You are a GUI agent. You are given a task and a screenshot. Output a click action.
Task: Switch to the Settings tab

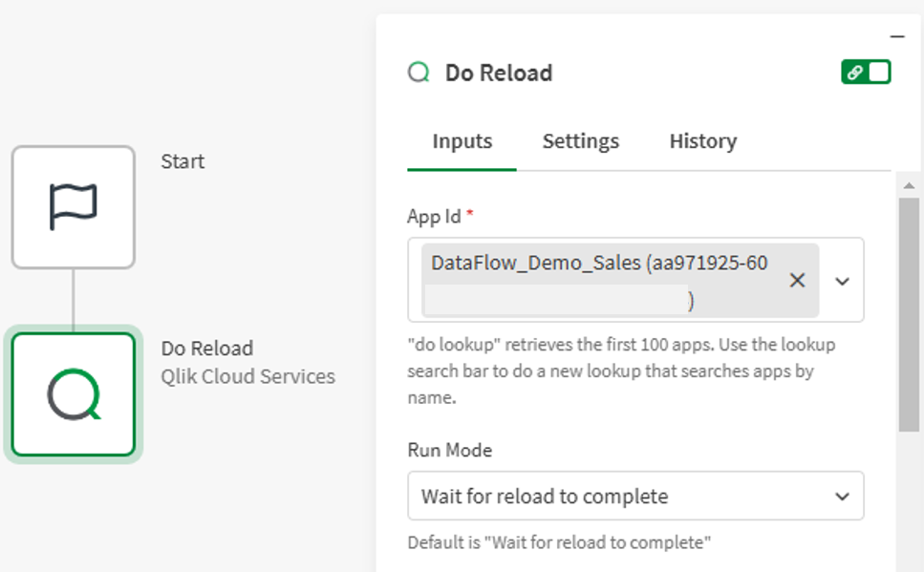[580, 140]
